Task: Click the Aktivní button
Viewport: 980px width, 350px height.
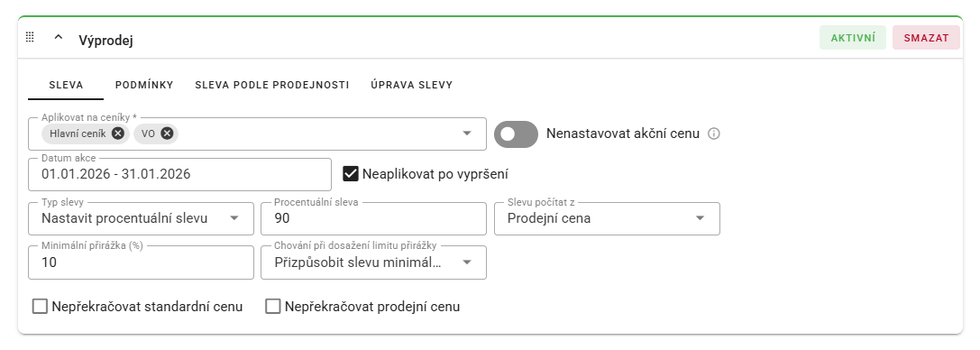Action: click(x=853, y=38)
